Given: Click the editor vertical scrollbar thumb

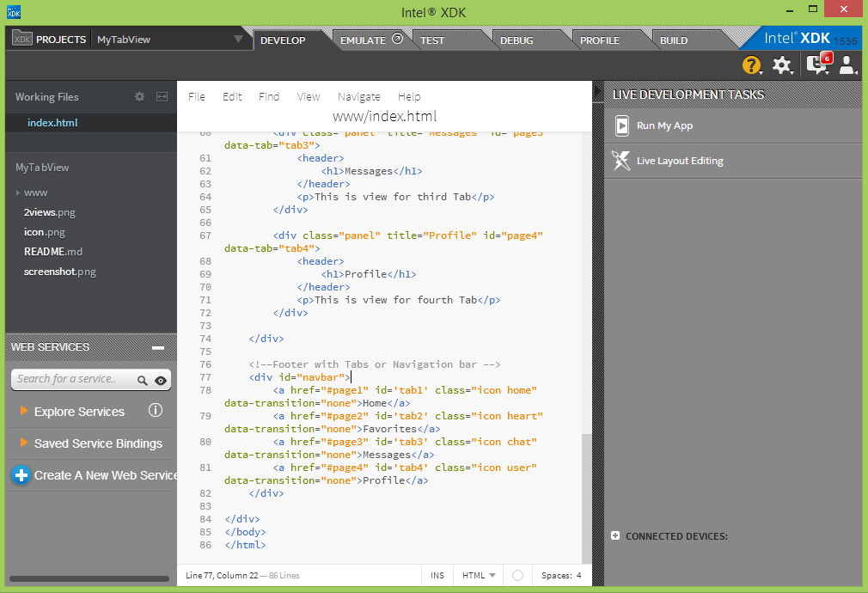Looking at the screenshot, I should click(586, 498).
